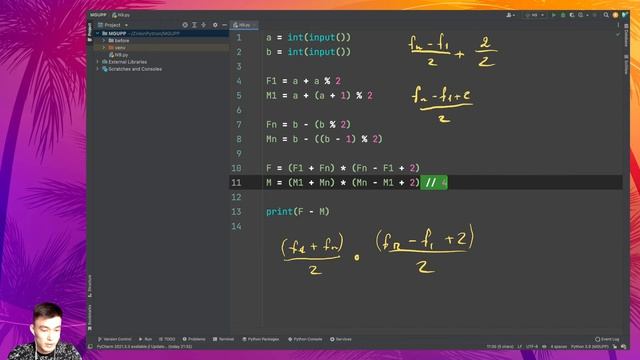
Task: Open the Project vertical tab on left edge
Action: (90, 32)
